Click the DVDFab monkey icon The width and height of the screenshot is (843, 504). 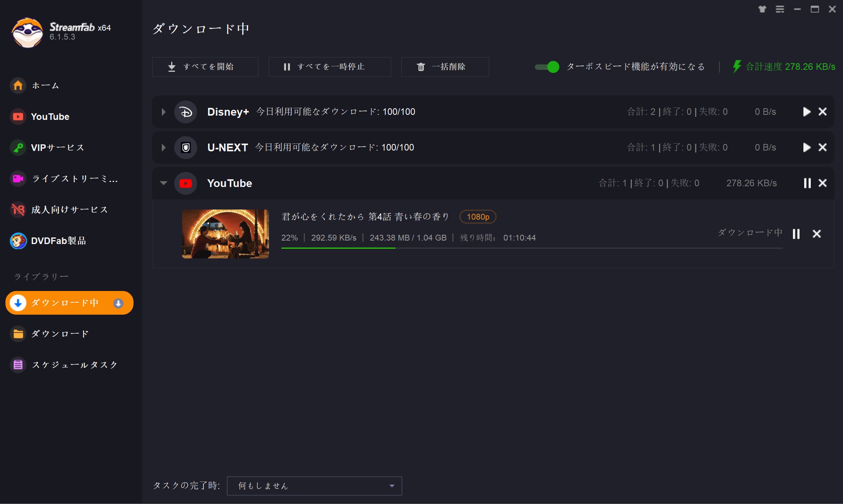[18, 241]
